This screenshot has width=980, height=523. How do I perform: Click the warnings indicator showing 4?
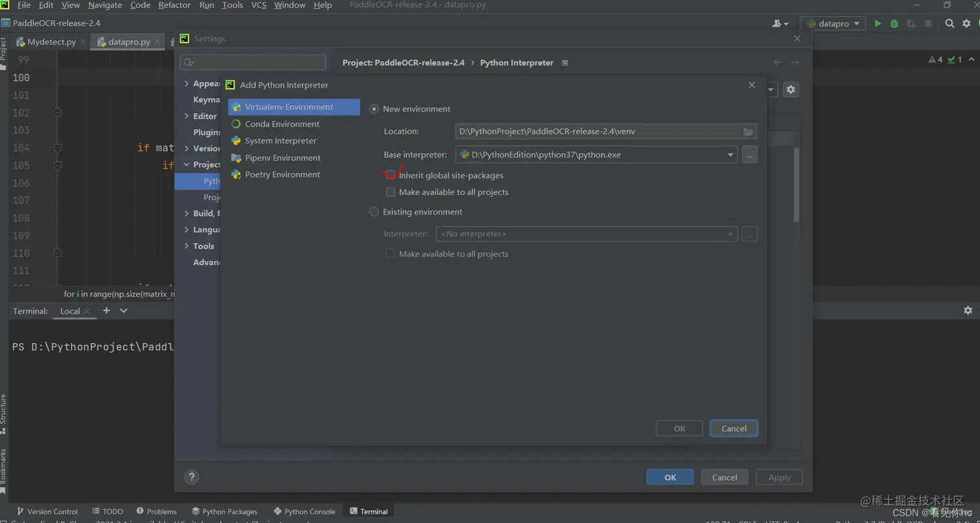[x=936, y=60]
